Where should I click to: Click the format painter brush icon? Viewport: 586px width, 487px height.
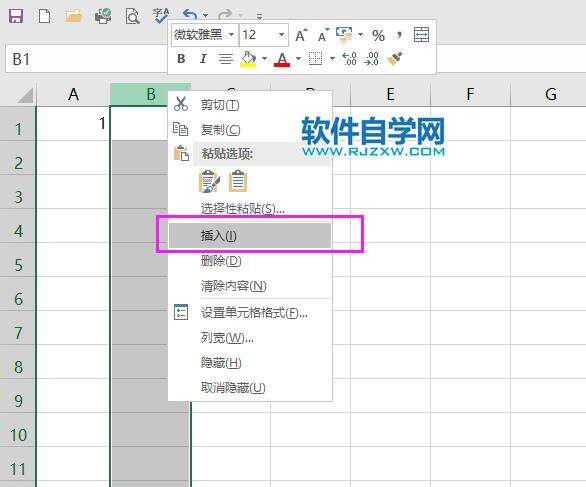click(x=394, y=59)
